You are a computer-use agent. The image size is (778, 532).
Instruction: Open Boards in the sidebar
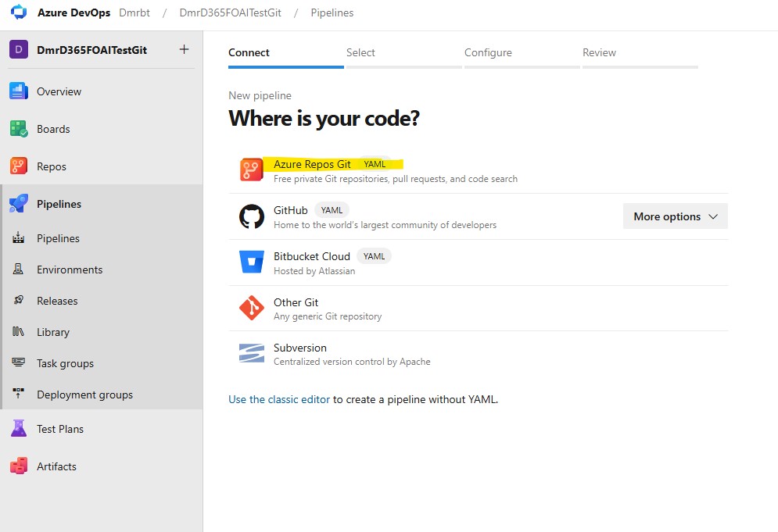(x=53, y=129)
